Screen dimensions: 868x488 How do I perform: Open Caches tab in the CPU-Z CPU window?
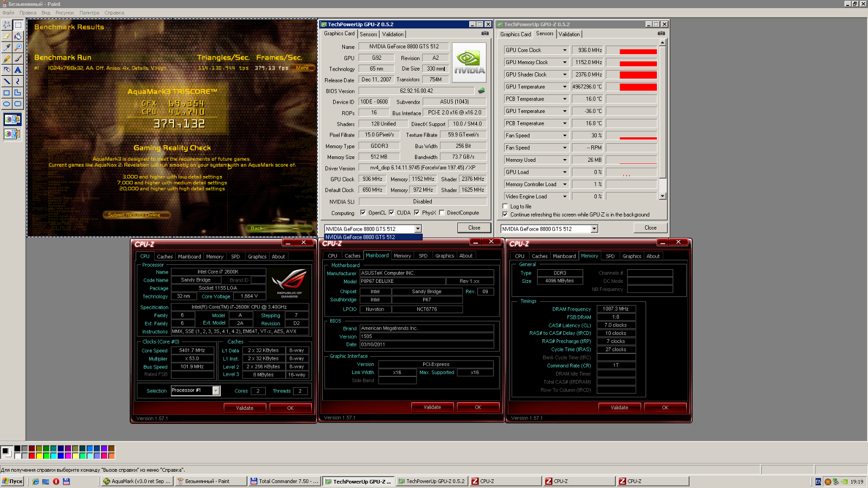[165, 257]
